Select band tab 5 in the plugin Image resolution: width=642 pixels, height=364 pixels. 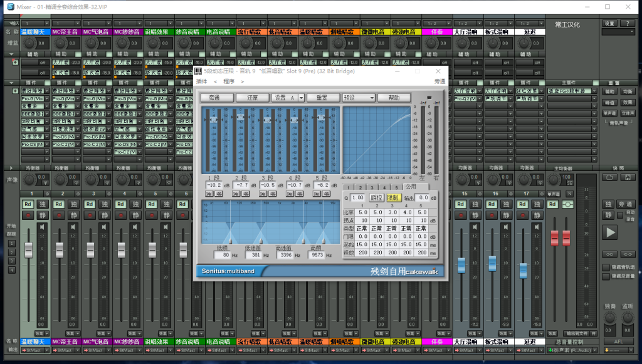[396, 187]
